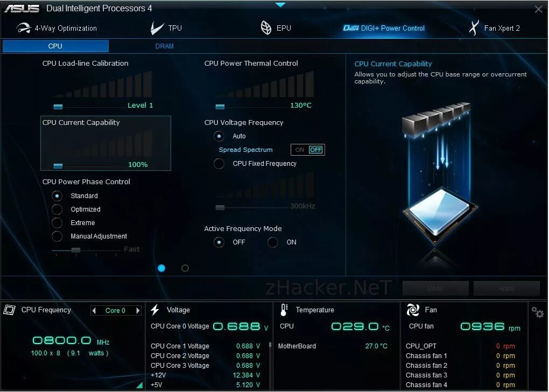Click the Temperature thermometer icon

284,310
